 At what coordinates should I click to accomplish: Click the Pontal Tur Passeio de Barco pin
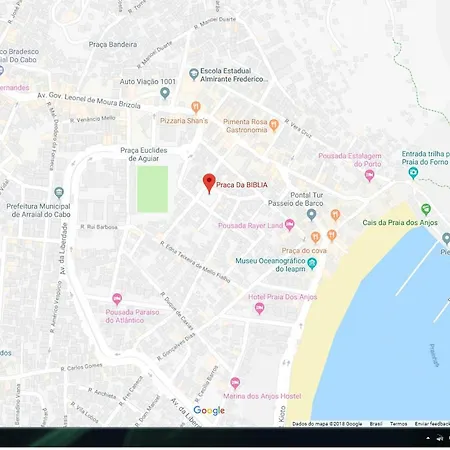coord(311,215)
